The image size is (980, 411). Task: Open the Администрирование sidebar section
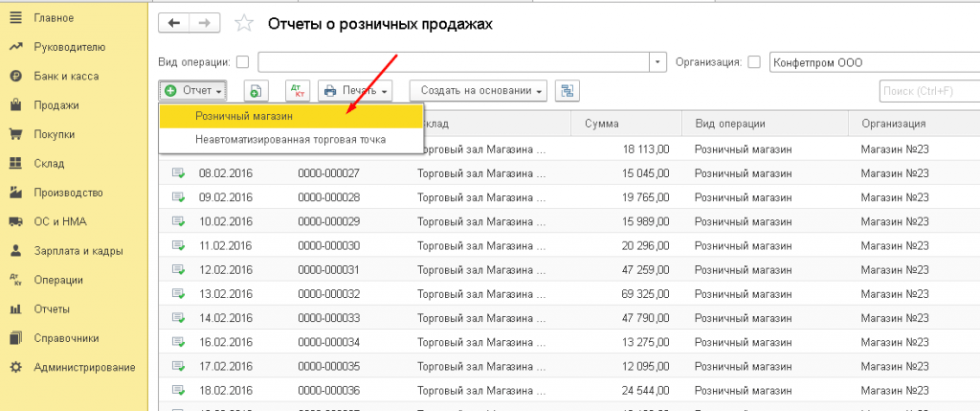84,368
